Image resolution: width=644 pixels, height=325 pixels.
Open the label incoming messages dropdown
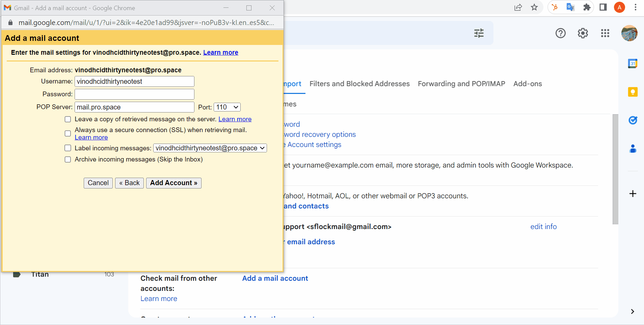pos(210,148)
